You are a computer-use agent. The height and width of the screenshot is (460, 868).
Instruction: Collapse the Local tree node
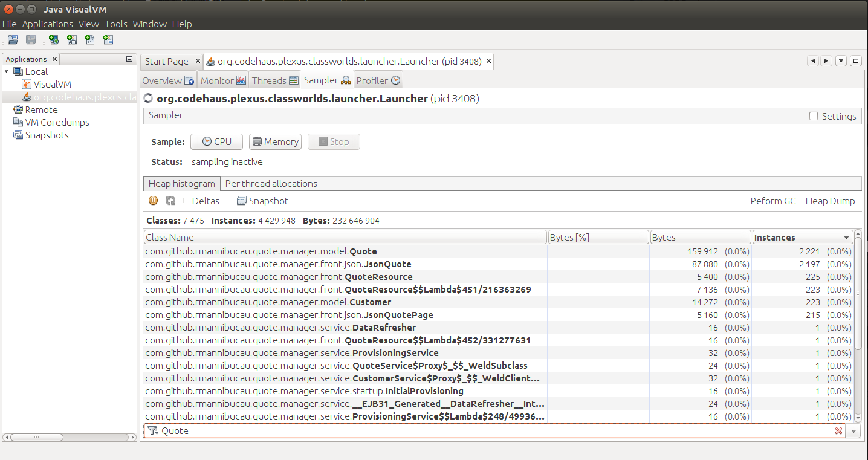pos(7,71)
